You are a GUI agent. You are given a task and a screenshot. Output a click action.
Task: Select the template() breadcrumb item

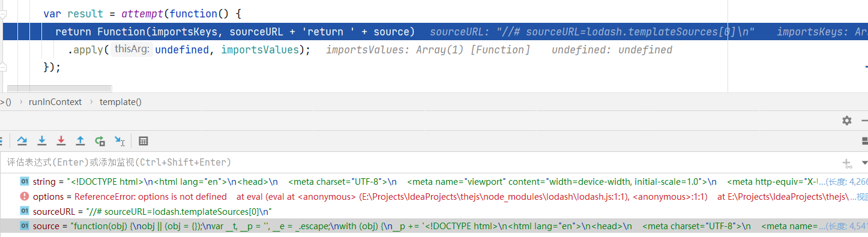(x=121, y=102)
